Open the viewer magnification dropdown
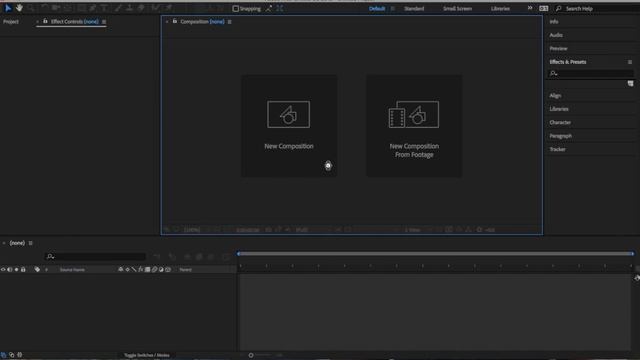The width and height of the screenshot is (640, 360). point(192,230)
